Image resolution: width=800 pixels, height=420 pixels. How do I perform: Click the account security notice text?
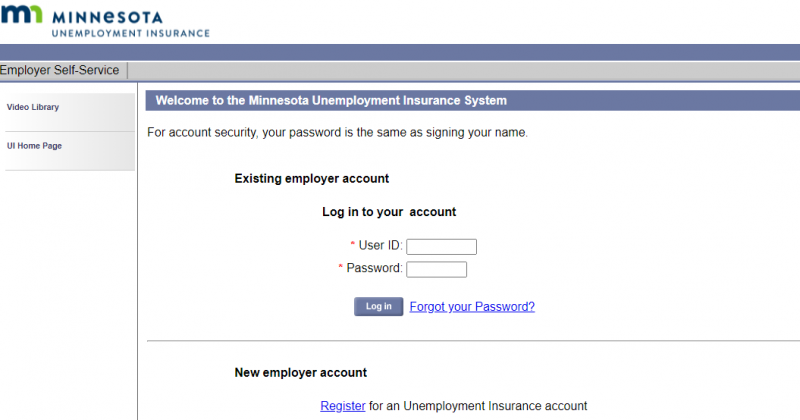point(336,132)
